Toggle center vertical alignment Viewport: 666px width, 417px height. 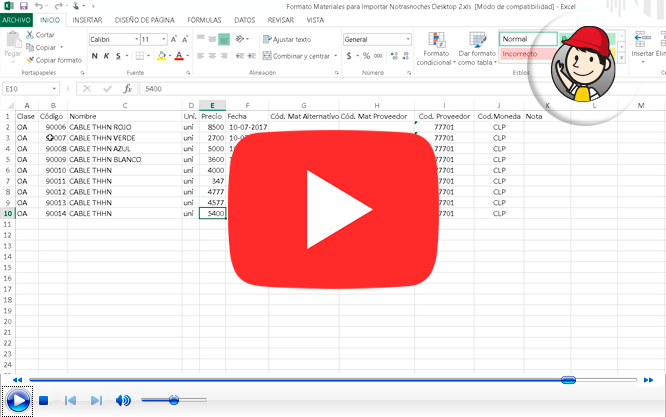pos(212,39)
